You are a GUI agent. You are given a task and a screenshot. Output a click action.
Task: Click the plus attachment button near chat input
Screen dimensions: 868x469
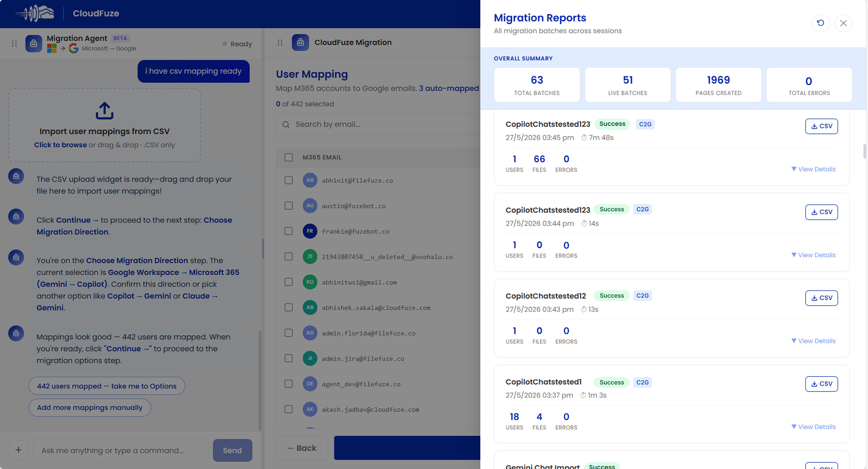(x=18, y=450)
